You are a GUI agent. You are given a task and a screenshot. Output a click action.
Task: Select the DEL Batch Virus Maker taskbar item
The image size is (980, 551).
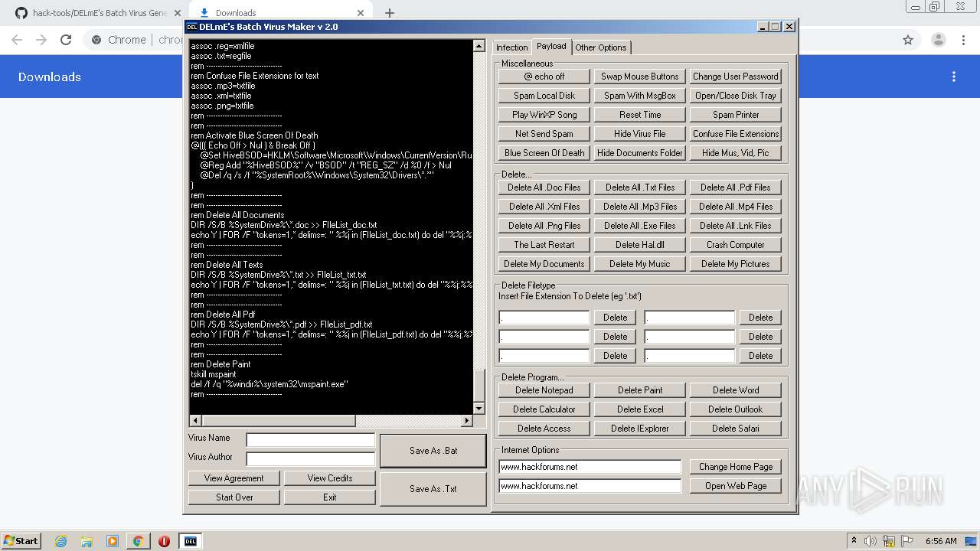tap(191, 541)
